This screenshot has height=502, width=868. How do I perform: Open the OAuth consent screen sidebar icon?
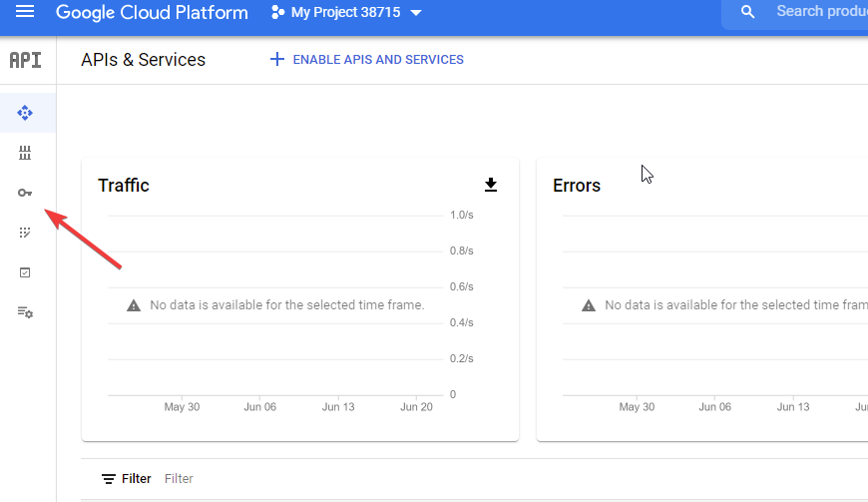click(26, 233)
